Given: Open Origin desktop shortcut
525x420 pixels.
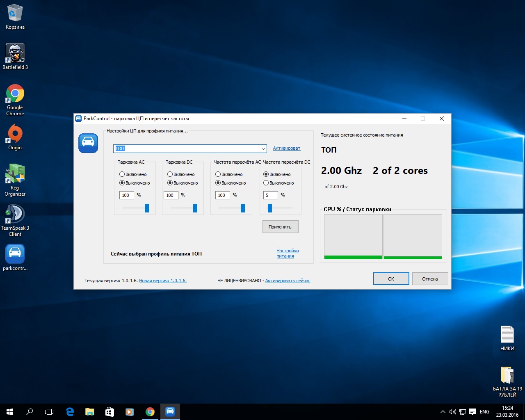Looking at the screenshot, I should (x=15, y=134).
